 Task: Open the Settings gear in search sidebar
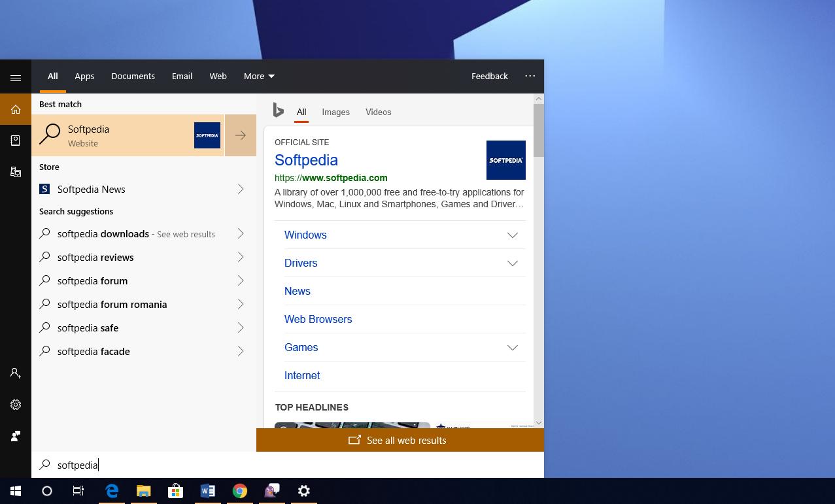tap(16, 405)
